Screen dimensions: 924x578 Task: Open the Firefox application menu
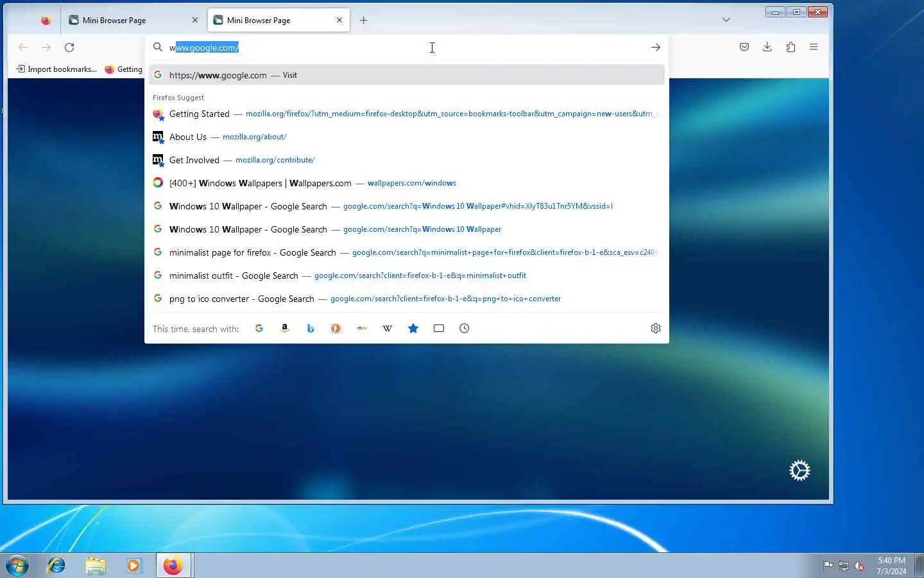814,47
